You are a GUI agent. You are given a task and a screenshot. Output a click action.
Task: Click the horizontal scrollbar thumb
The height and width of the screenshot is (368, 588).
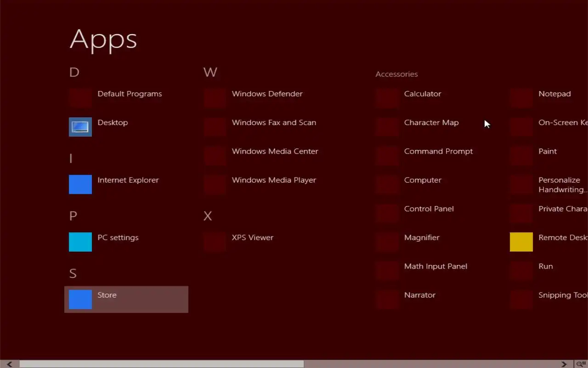click(x=161, y=364)
